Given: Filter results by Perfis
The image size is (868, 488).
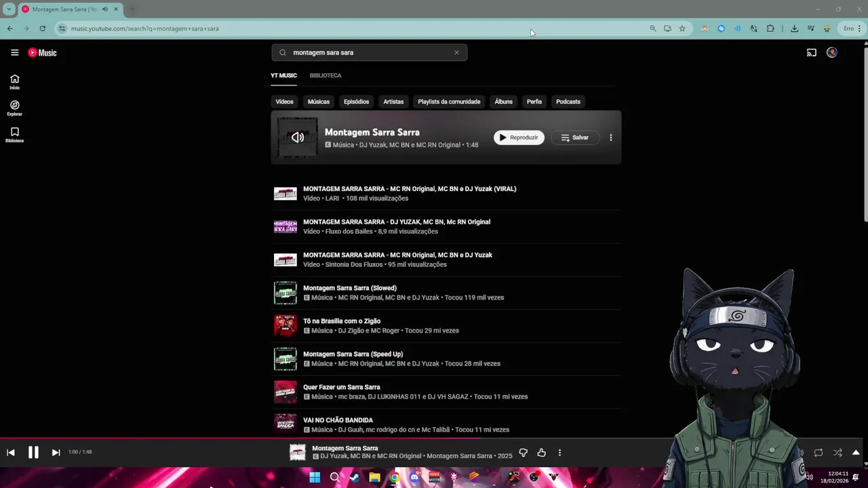Looking at the screenshot, I should [x=534, y=102].
